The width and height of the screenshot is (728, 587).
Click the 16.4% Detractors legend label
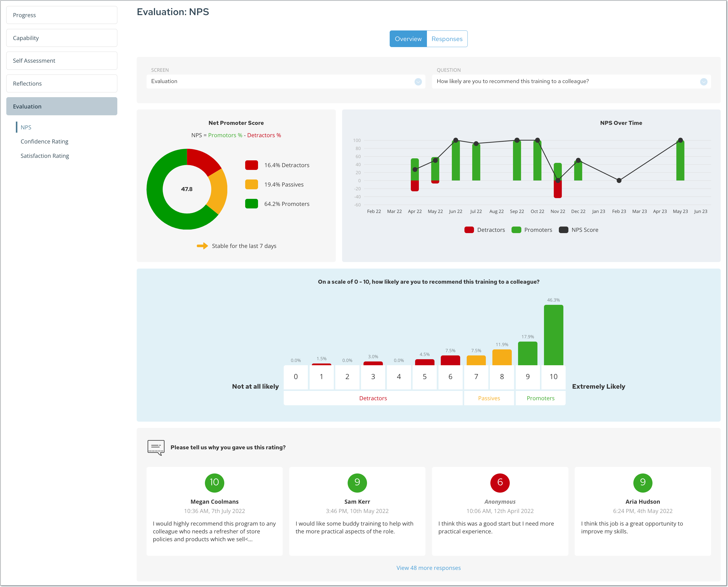286,165
